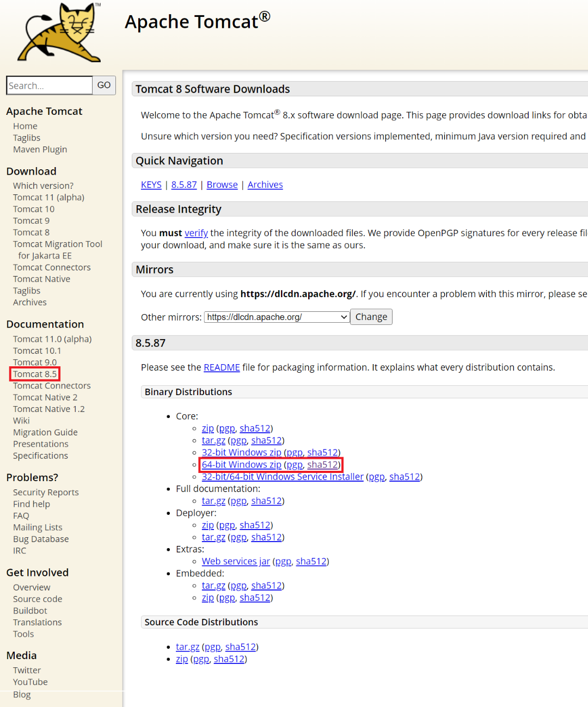588x707 pixels.
Task: Open Tomcat Native under Download
Action: tap(41, 279)
